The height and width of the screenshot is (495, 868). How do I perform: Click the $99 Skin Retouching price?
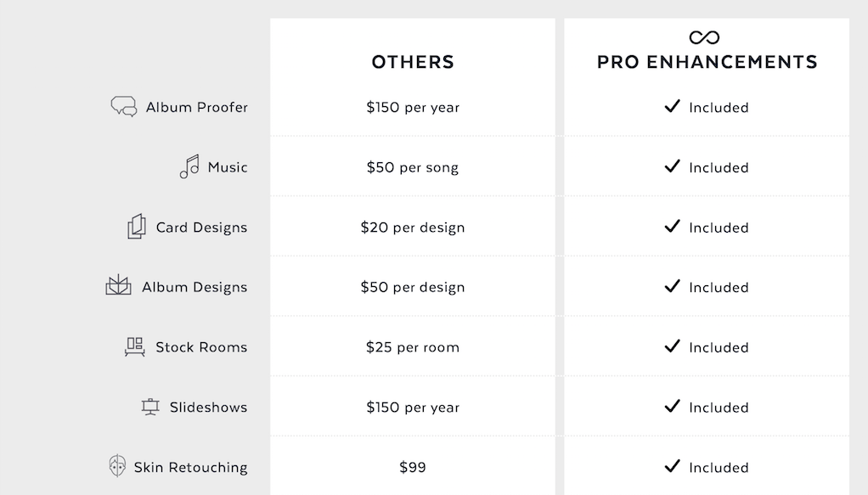click(413, 467)
